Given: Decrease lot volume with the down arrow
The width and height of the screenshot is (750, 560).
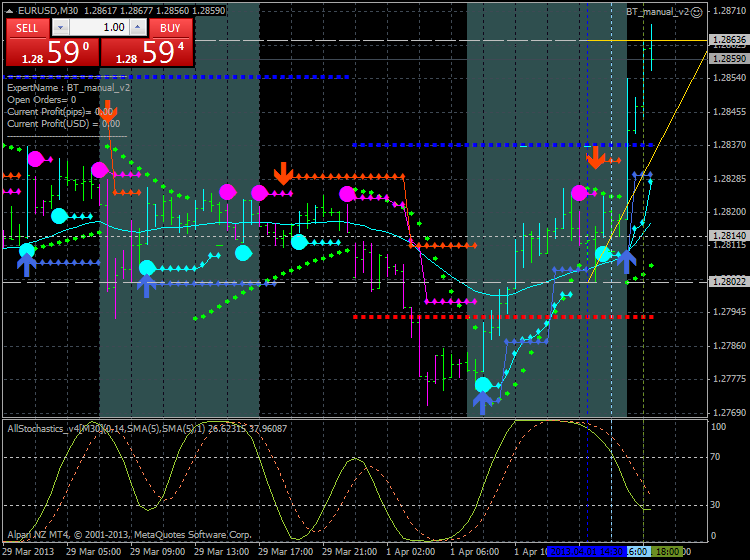Looking at the screenshot, I should point(60,27).
